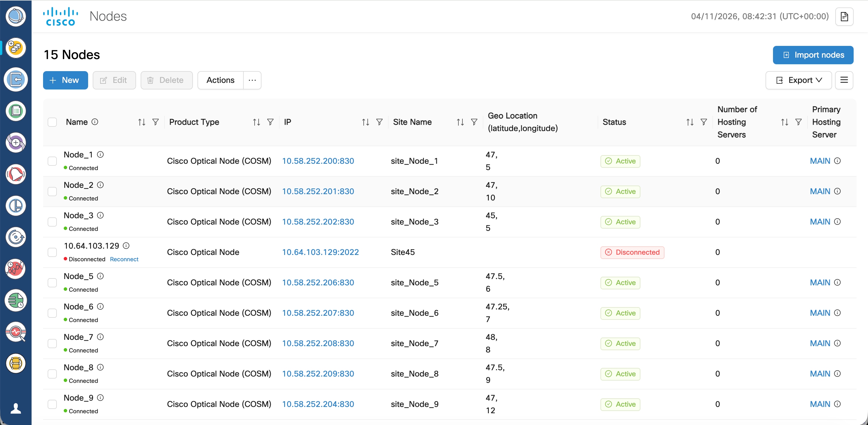This screenshot has width=868, height=425.
Task: Click the document icon beside timestamp
Action: pyautogui.click(x=844, y=17)
